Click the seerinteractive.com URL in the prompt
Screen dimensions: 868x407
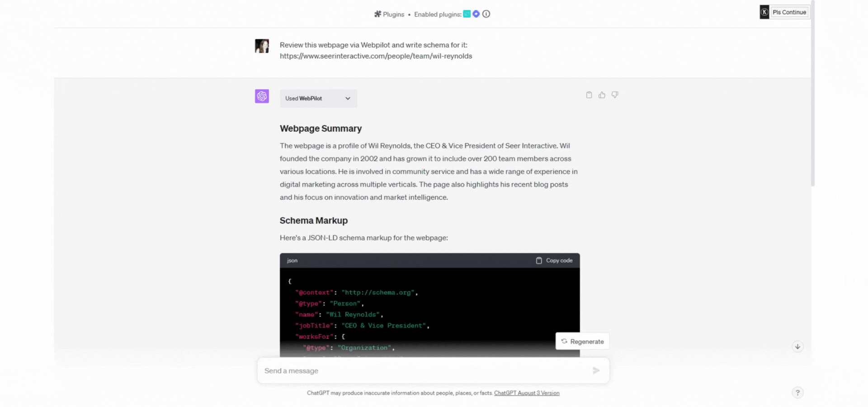pyautogui.click(x=376, y=56)
